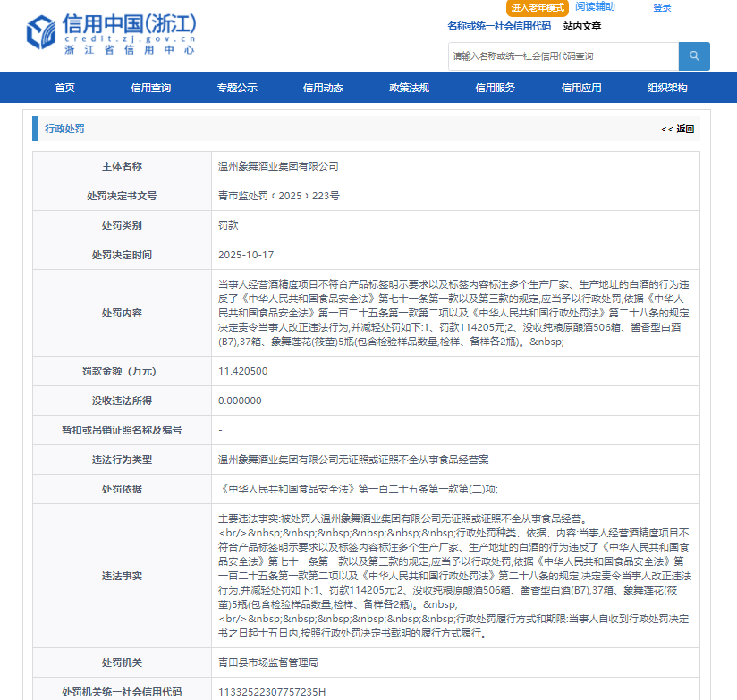Click the date 2025-10-17
The width and height of the screenshot is (737, 700).
[x=246, y=255]
